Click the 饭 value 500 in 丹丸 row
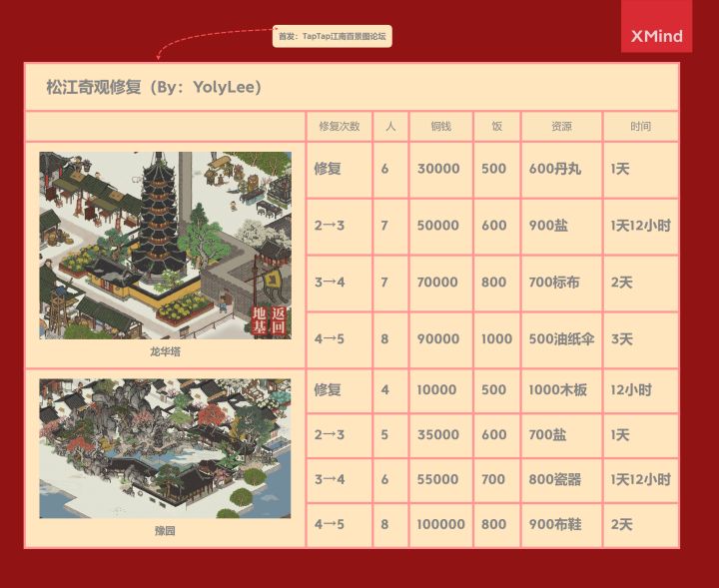Viewport: 719px width, 588px height. click(x=497, y=169)
